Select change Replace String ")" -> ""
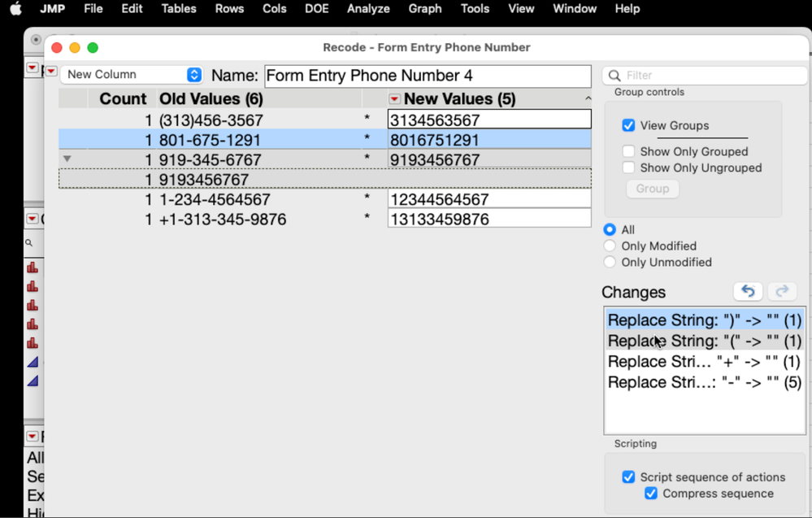 click(x=705, y=320)
